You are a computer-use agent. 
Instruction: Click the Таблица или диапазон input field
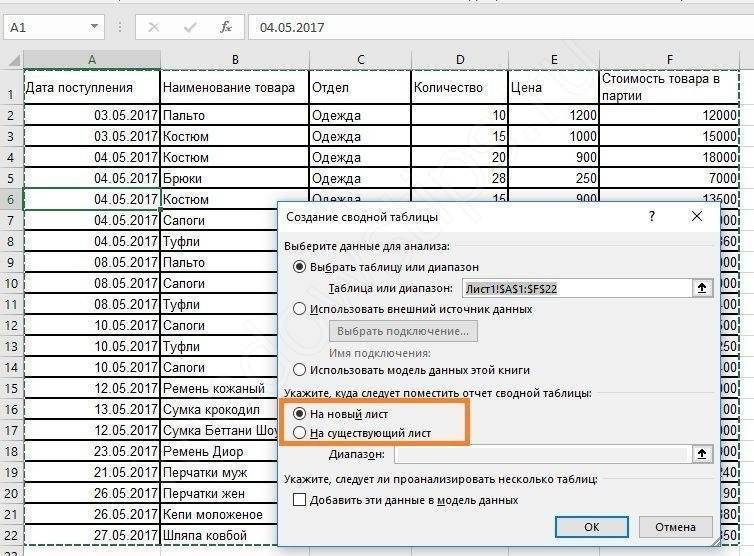click(x=576, y=288)
